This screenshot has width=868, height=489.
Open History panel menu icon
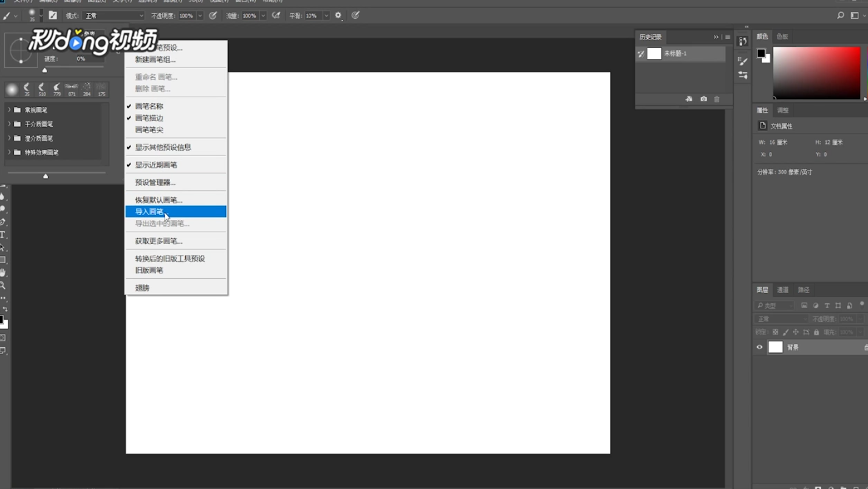click(x=728, y=37)
